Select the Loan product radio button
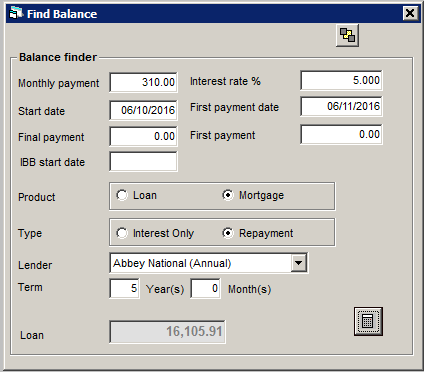This screenshot has height=372, width=424. coord(122,195)
